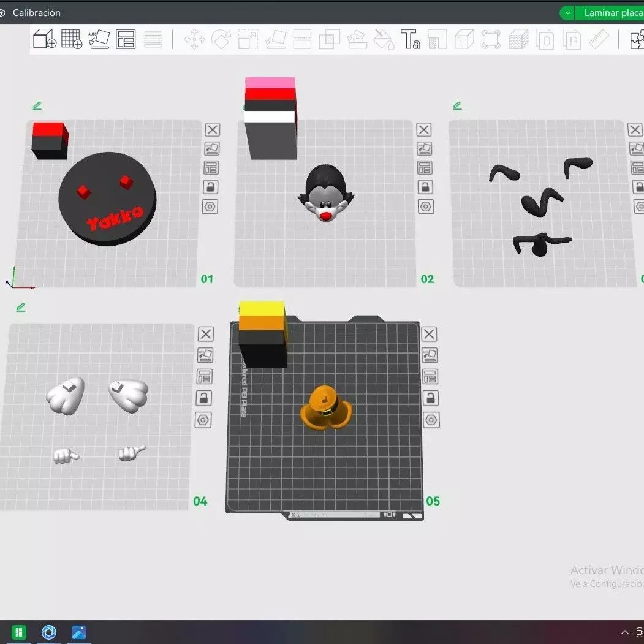Edit plate 03 name pencil icon
Screen dimensions: 644x644
click(457, 106)
